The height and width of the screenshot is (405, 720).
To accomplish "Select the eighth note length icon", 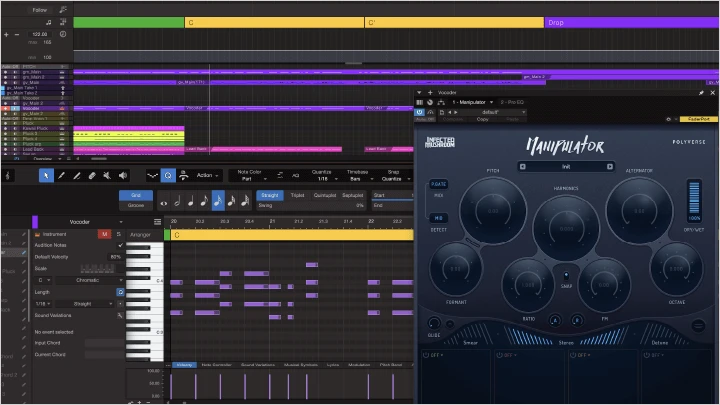I will (x=204, y=201).
